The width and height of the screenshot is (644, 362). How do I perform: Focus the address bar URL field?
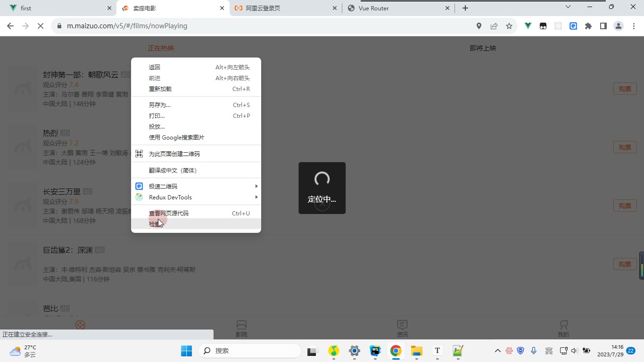(x=264, y=26)
